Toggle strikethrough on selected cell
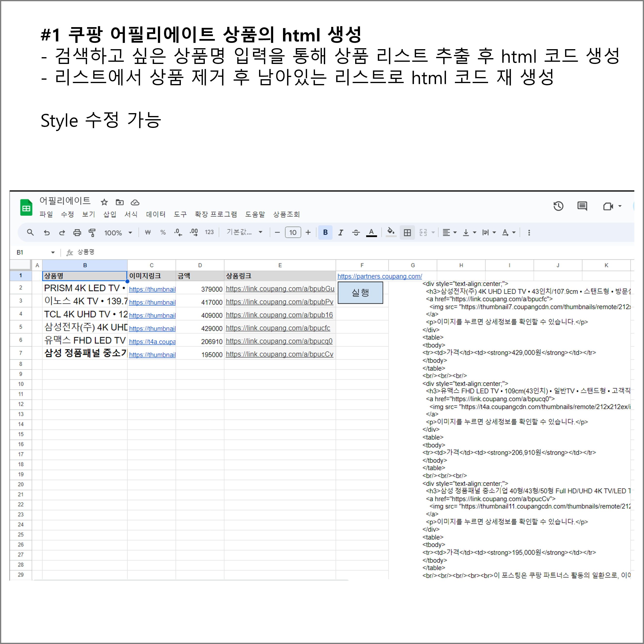This screenshot has width=644, height=644. [x=356, y=233]
